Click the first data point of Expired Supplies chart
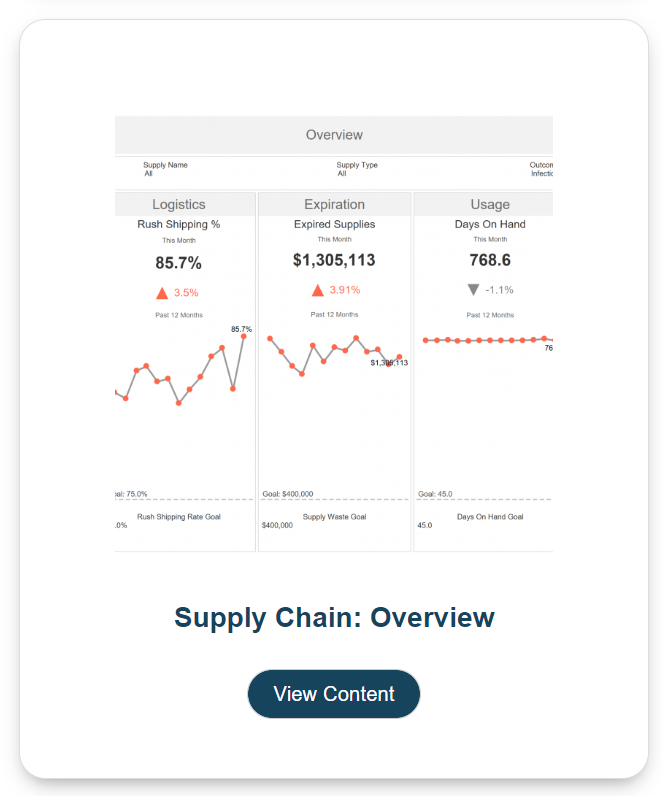 [270, 338]
